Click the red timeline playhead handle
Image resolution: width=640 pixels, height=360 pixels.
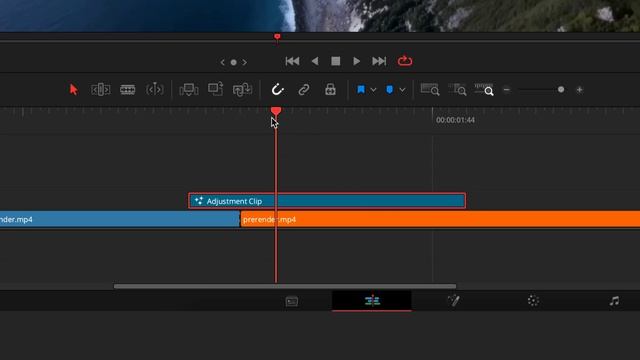coord(276,111)
